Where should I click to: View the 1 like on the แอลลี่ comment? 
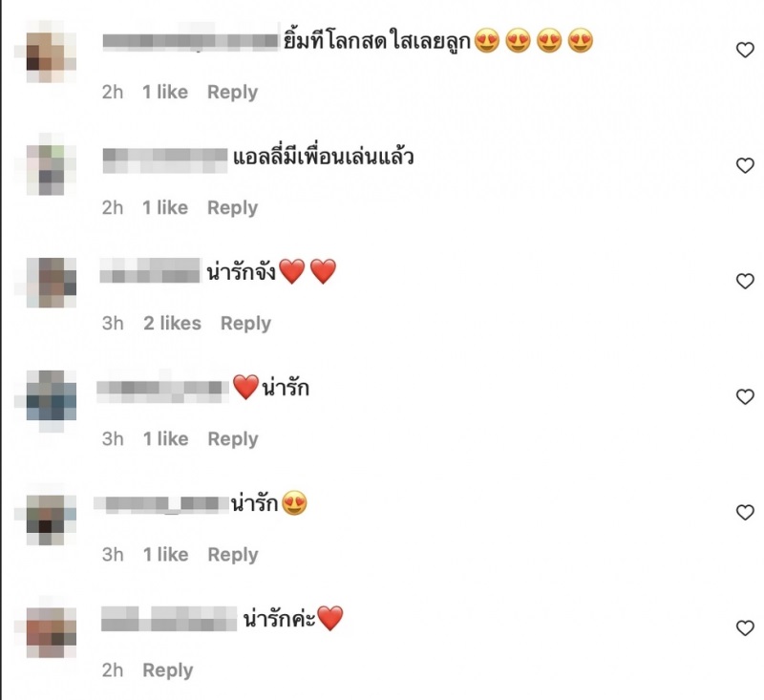click(165, 208)
